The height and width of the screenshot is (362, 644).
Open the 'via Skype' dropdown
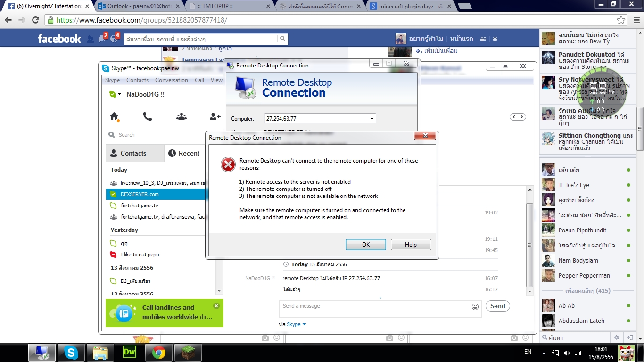click(304, 324)
